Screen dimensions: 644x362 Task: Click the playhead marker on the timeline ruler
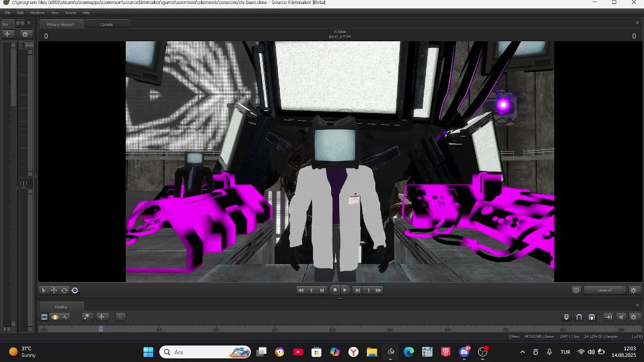(x=101, y=329)
